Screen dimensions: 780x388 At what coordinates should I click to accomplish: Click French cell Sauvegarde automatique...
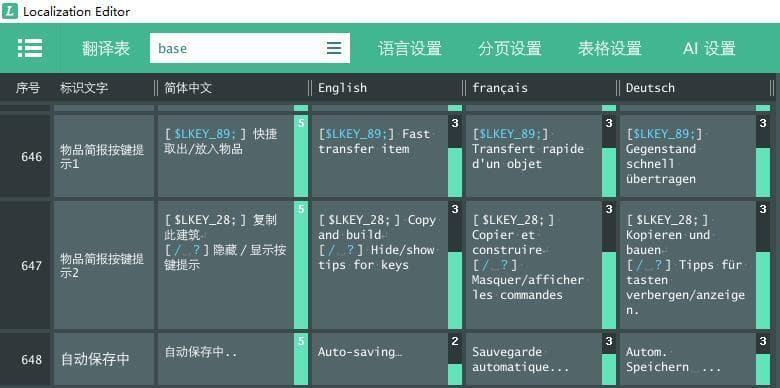(x=534, y=359)
